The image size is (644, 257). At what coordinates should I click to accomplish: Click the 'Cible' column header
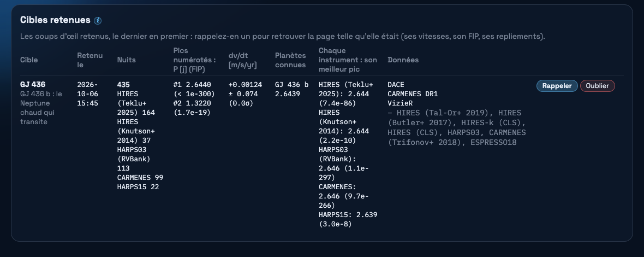tap(29, 60)
